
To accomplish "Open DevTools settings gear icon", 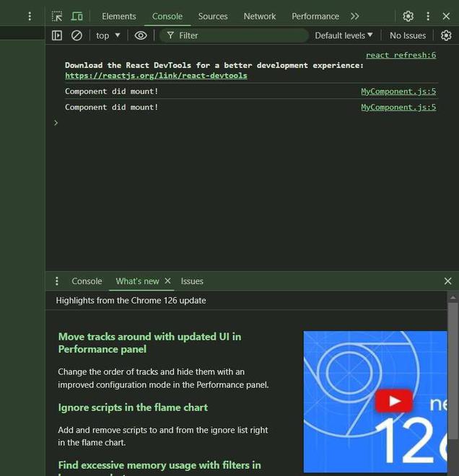I will [408, 16].
